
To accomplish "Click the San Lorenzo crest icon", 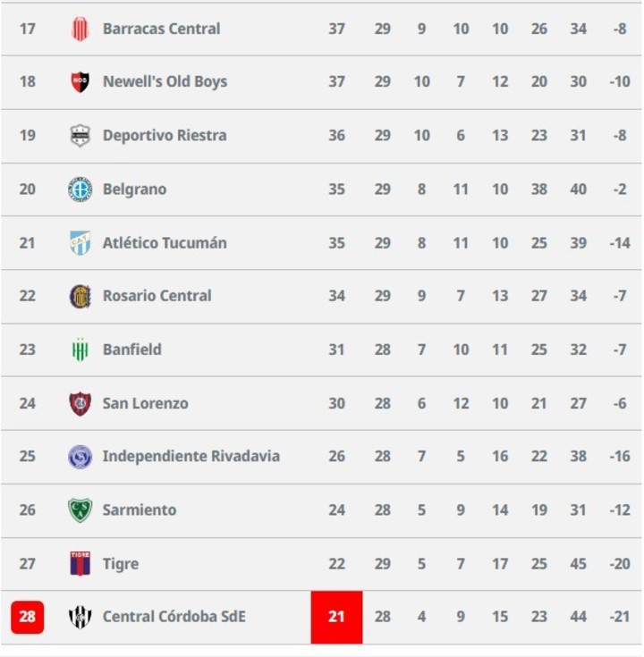I will pos(80,403).
